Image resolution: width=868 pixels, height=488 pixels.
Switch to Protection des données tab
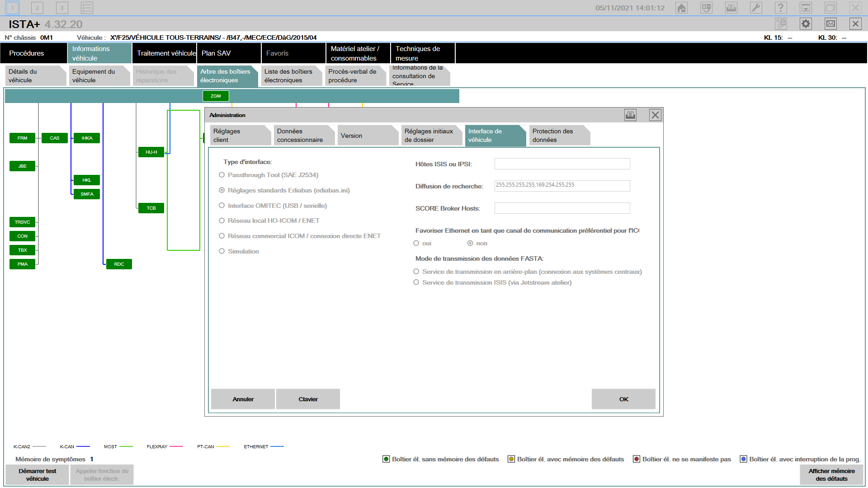(558, 136)
